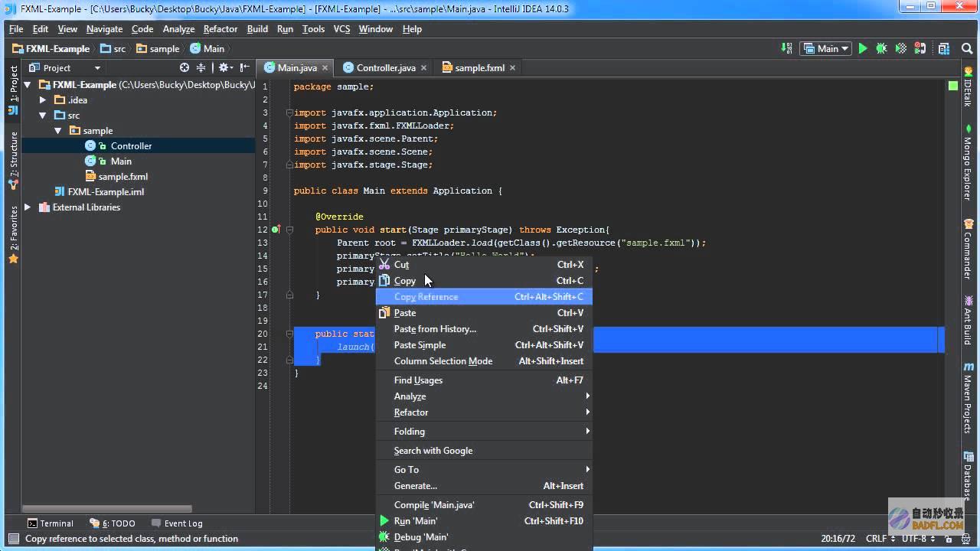Image resolution: width=980 pixels, height=551 pixels.
Task: Open the Structure tool window tab
Action: (x=13, y=161)
